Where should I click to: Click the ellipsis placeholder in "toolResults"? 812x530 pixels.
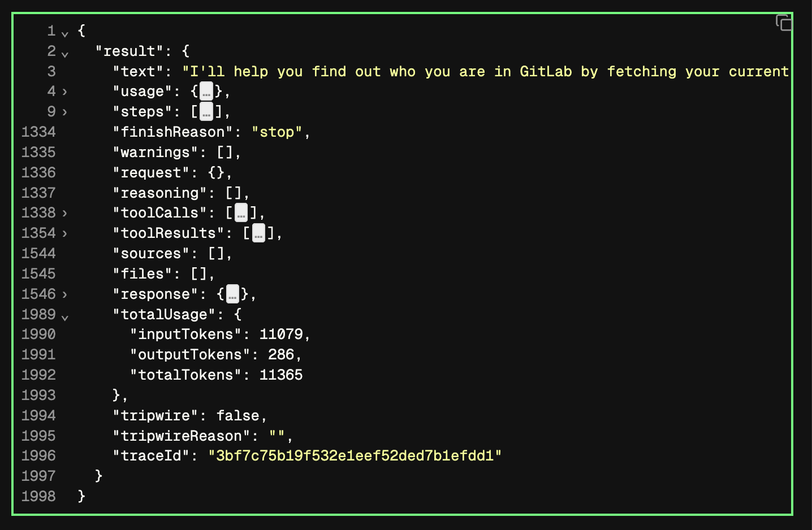pos(258,233)
